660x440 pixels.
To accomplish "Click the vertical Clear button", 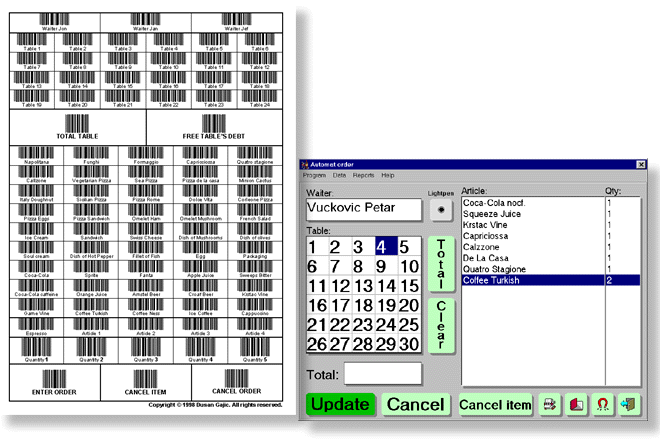I will (441, 325).
